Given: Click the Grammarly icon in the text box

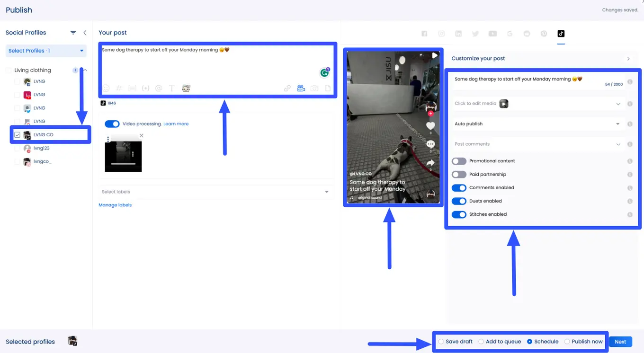Looking at the screenshot, I should (324, 72).
